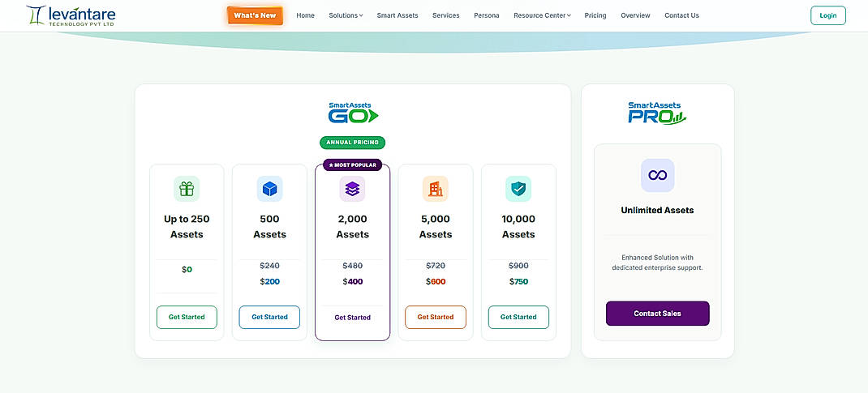Click the Enhanced Solution description text

pyautogui.click(x=657, y=263)
